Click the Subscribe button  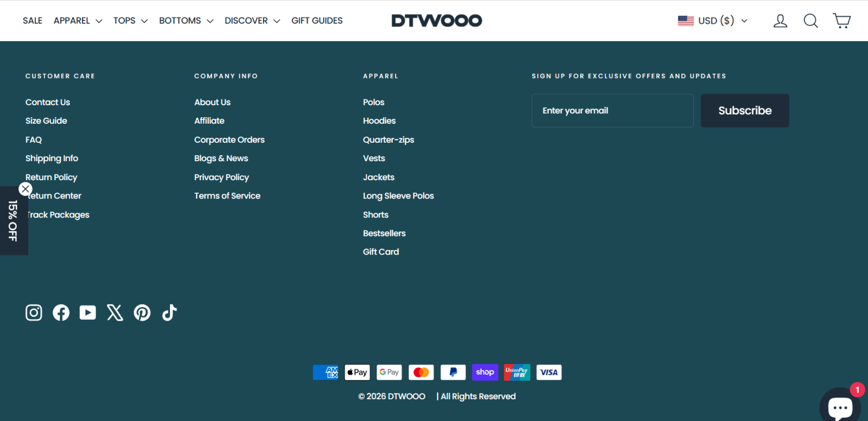coord(745,111)
